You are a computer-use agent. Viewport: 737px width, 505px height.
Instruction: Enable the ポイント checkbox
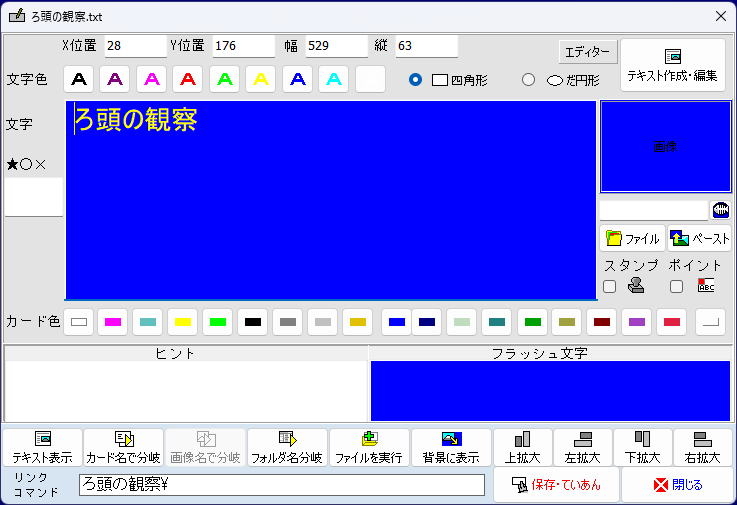pyautogui.click(x=676, y=287)
